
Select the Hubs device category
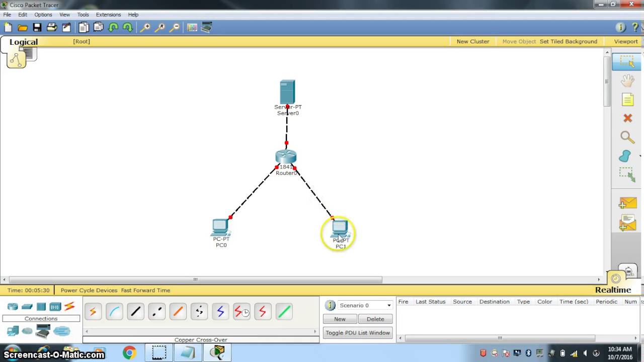pos(41,307)
